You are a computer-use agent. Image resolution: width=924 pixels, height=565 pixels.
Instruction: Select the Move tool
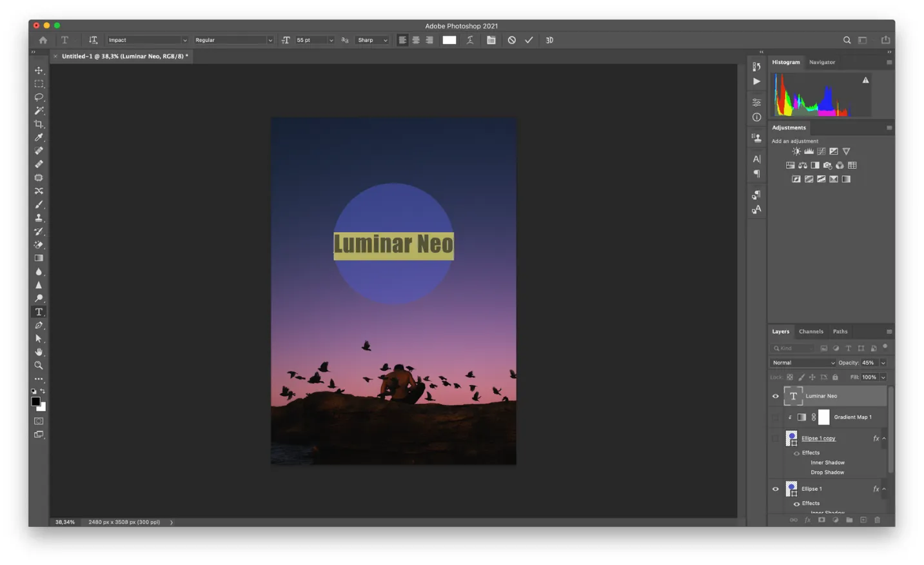tap(39, 70)
